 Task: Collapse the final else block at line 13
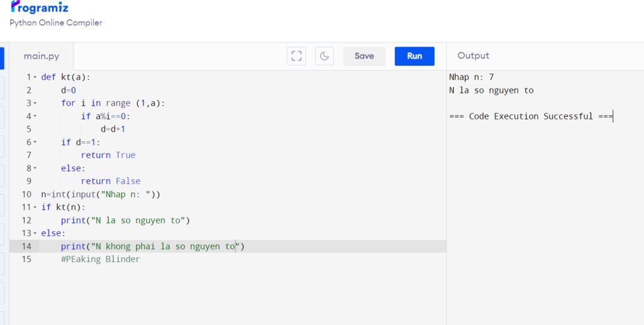coord(35,233)
